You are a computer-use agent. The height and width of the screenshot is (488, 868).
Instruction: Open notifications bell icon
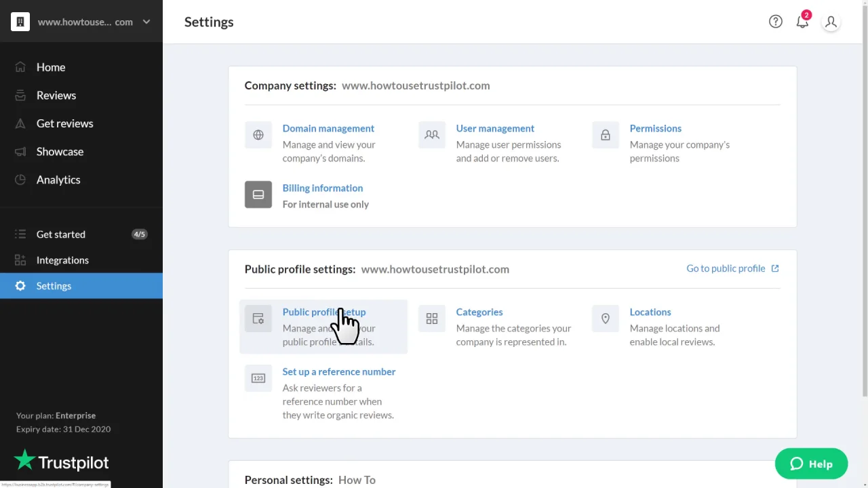tap(802, 22)
